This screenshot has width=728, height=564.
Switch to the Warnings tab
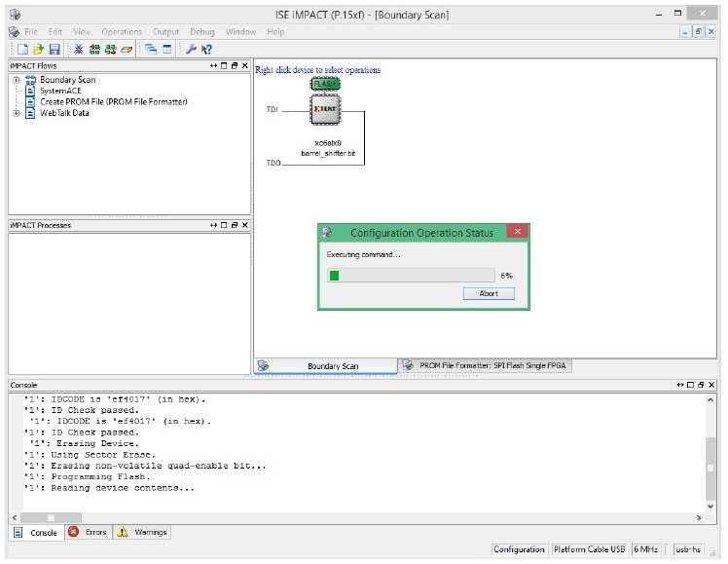142,532
